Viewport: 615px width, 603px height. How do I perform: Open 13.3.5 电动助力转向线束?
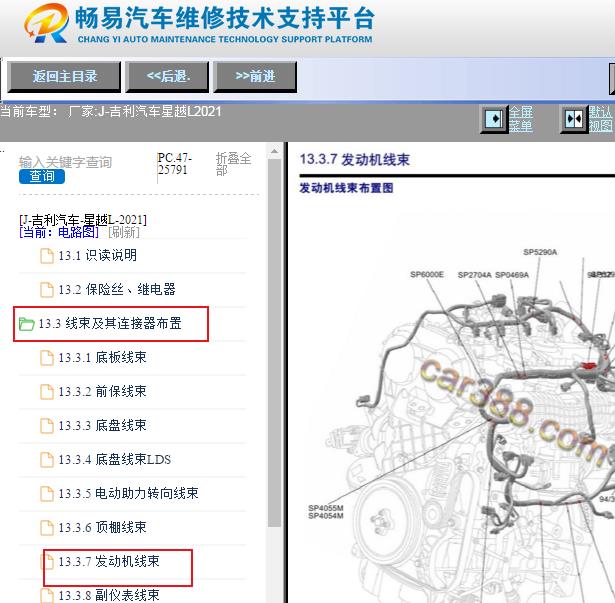point(128,494)
